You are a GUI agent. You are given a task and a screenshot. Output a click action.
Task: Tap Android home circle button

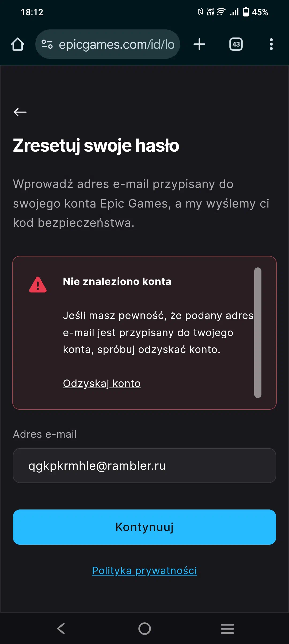(x=144, y=628)
